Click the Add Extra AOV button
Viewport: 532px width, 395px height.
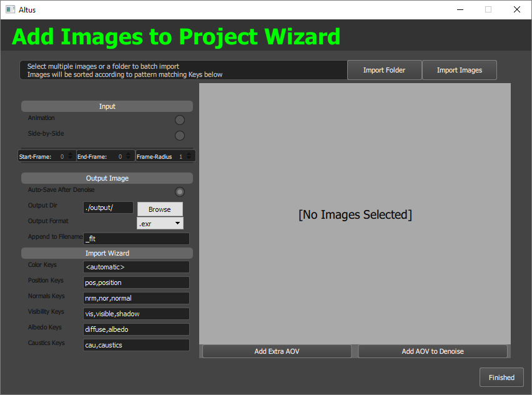(x=277, y=351)
